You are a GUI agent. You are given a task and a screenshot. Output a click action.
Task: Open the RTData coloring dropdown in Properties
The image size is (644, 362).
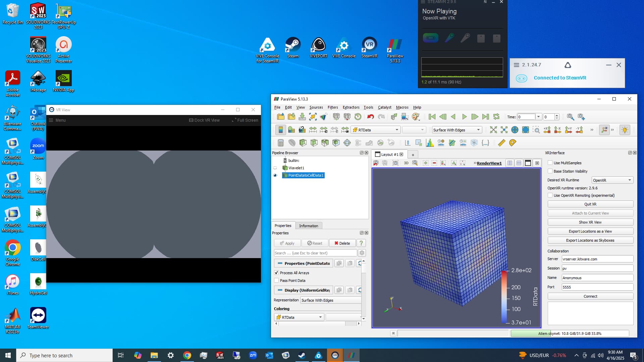[x=299, y=317]
